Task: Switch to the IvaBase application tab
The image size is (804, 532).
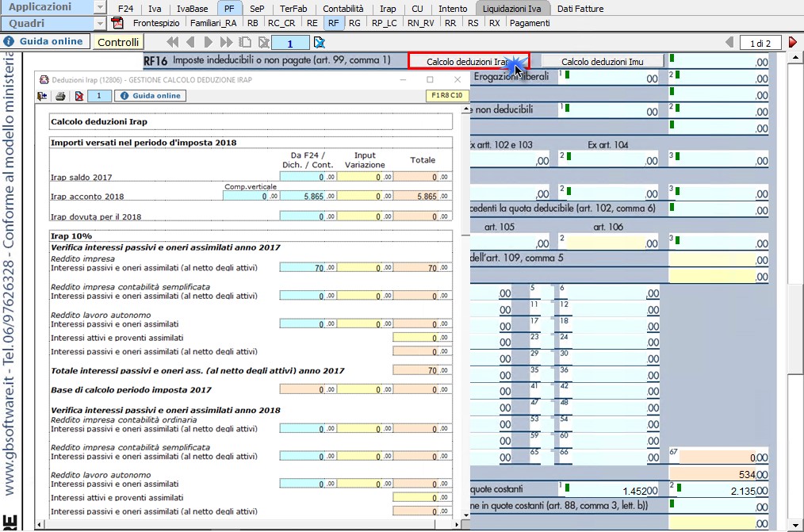Action: pyautogui.click(x=193, y=9)
